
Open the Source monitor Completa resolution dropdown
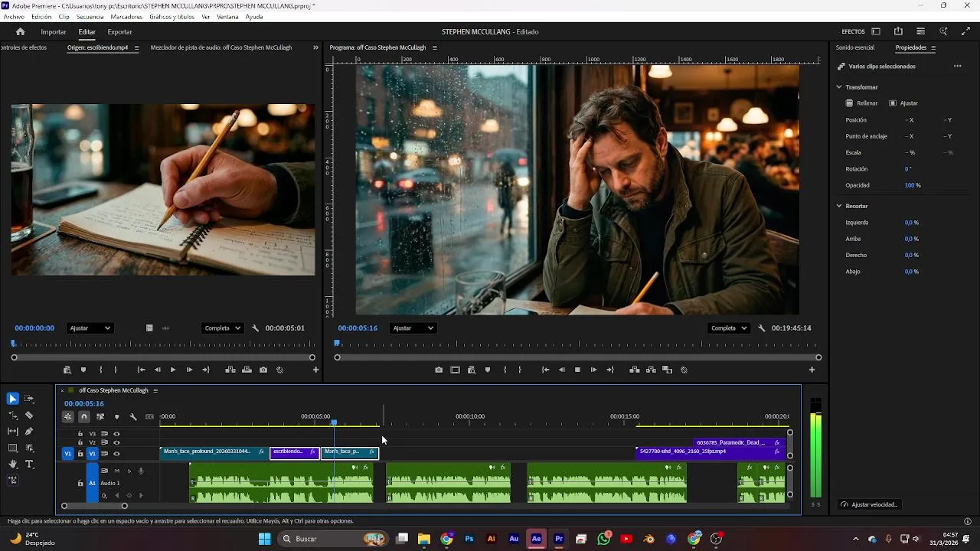(222, 328)
